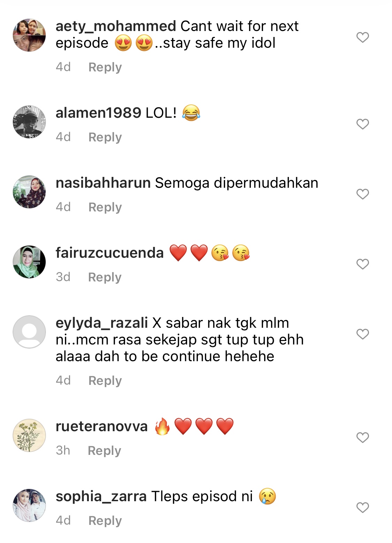Reply to aety_mohammed's comment

point(105,67)
